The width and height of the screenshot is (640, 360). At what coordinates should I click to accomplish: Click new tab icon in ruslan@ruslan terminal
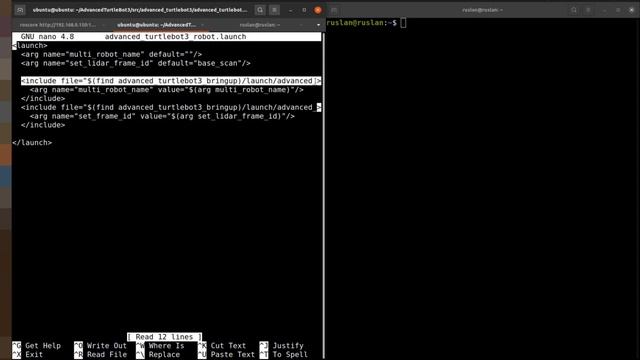(x=334, y=10)
